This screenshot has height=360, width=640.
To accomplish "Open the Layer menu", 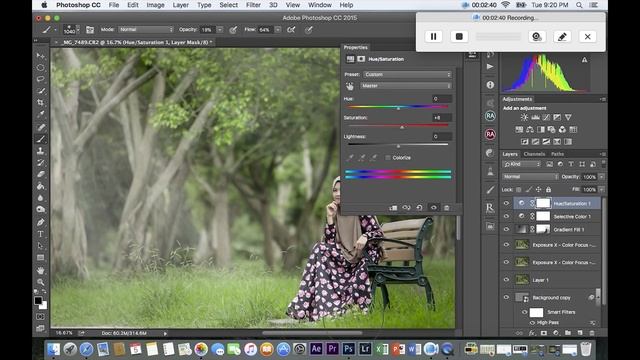I will point(180,5).
